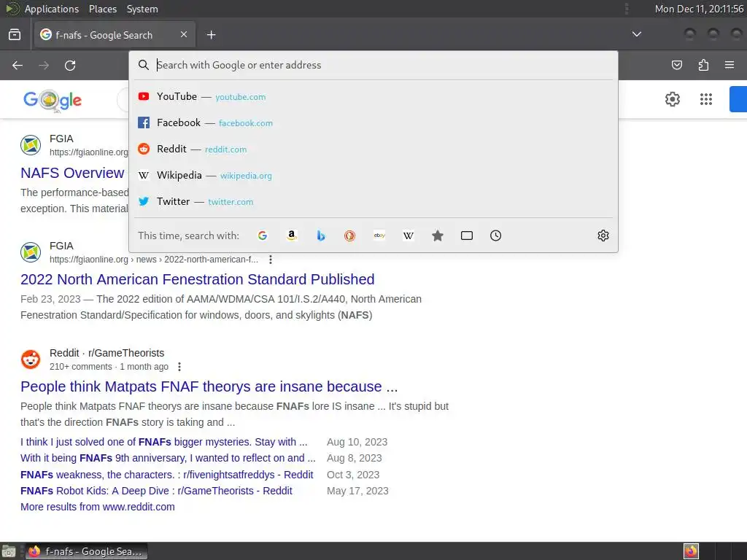
Task: Reload the current page
Action: 70,65
